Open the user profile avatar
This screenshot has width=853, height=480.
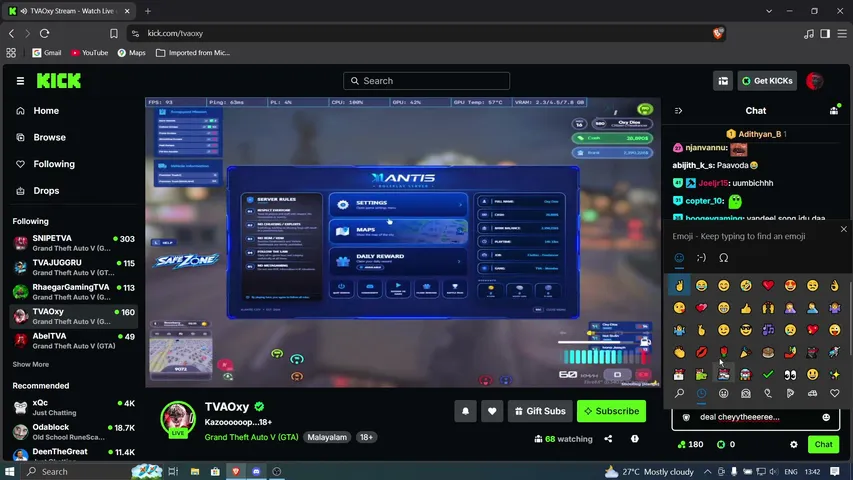click(814, 81)
